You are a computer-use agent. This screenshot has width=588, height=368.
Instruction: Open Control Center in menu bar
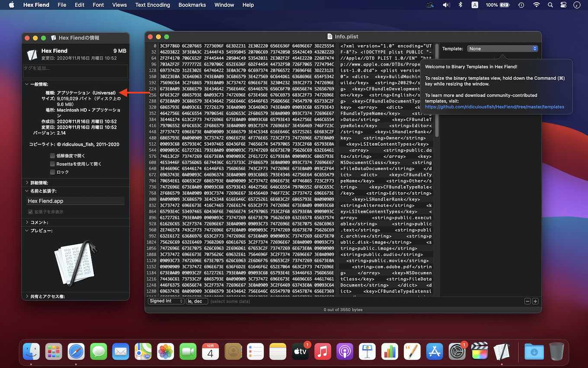563,5
